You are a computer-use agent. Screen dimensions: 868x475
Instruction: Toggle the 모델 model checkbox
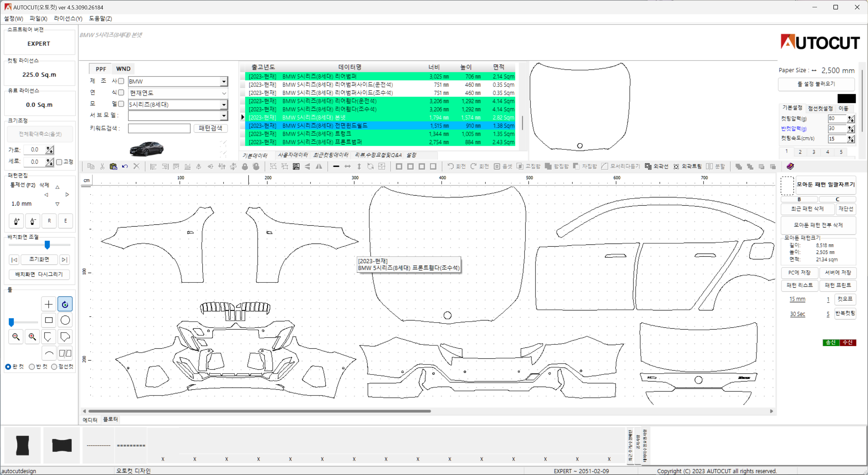(x=121, y=104)
